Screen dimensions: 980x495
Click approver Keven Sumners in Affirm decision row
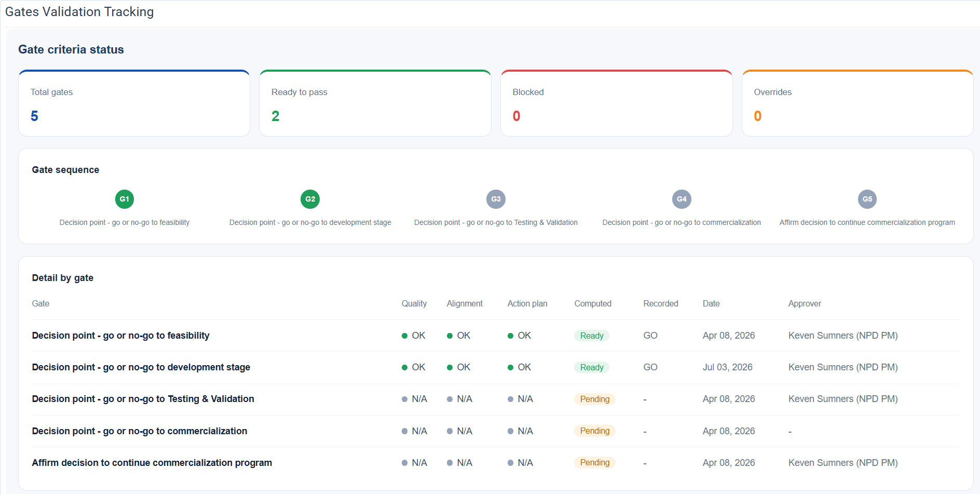[x=843, y=463]
